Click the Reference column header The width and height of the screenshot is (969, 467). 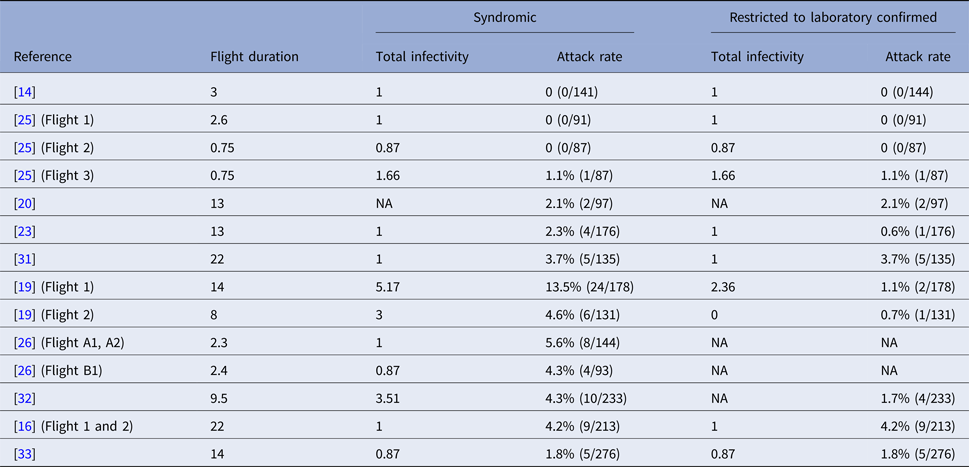(43, 57)
